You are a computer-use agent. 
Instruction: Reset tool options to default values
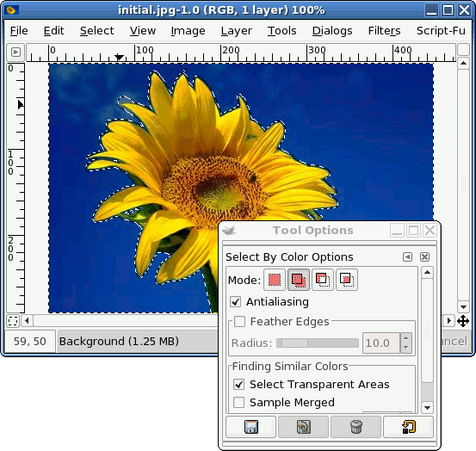tap(408, 427)
